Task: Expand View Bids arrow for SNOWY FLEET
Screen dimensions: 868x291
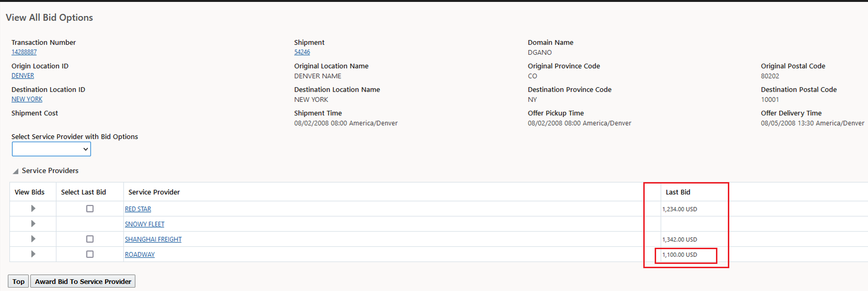Action: 33,224
